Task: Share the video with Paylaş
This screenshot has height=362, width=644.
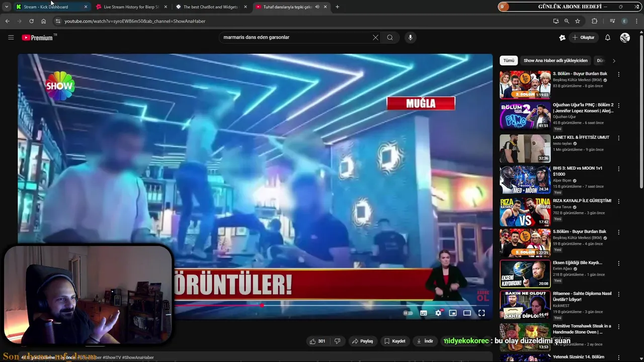Action: 363,341
